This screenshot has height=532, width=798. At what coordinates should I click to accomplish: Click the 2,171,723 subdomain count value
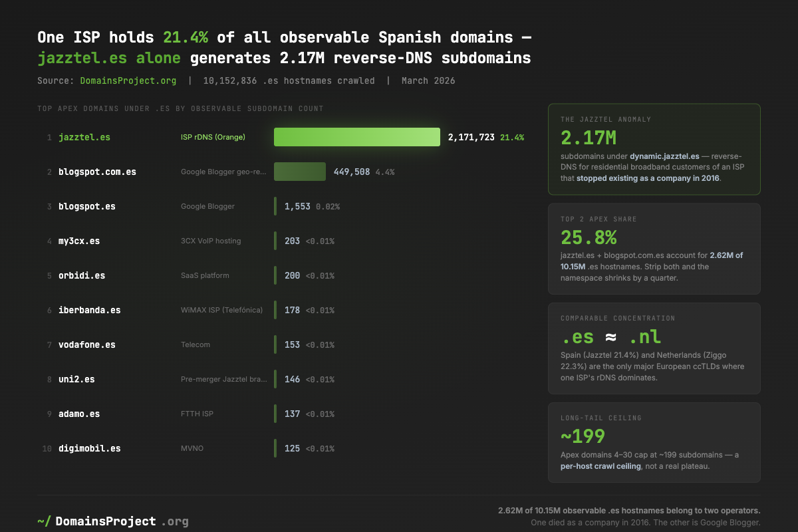pyautogui.click(x=471, y=137)
